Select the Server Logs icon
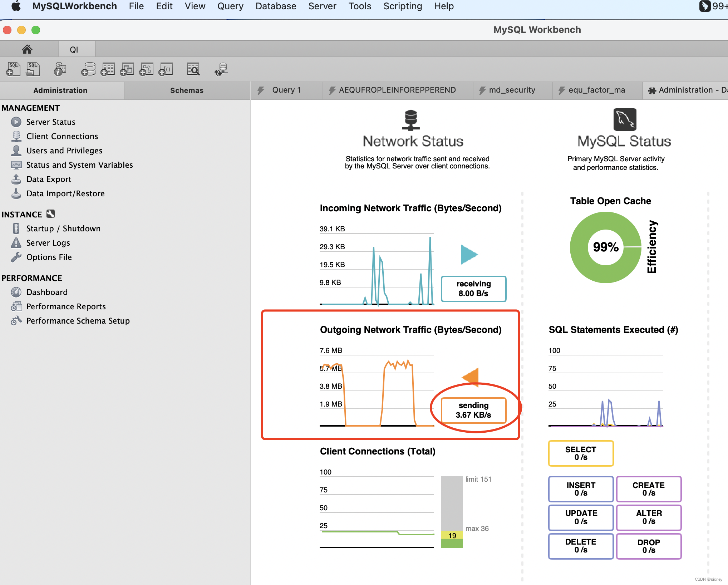The width and height of the screenshot is (728, 585). 16,243
